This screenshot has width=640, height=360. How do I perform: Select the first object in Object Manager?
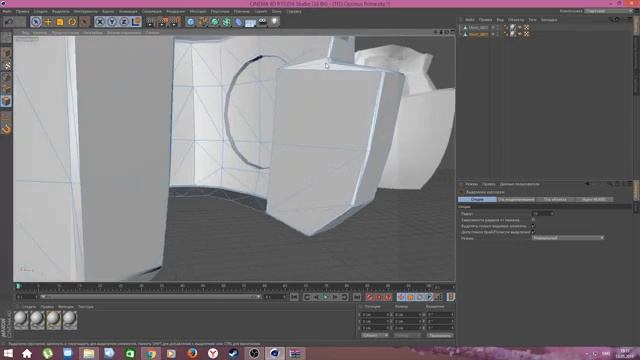[478, 28]
